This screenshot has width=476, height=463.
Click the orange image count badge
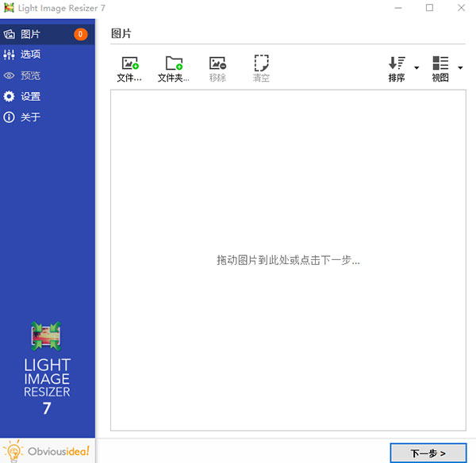(81, 34)
